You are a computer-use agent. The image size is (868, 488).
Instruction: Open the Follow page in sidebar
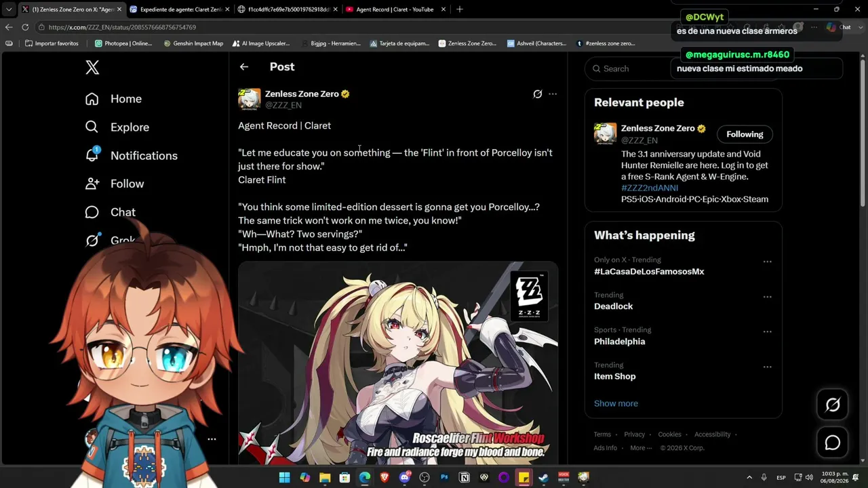pyautogui.click(x=114, y=184)
